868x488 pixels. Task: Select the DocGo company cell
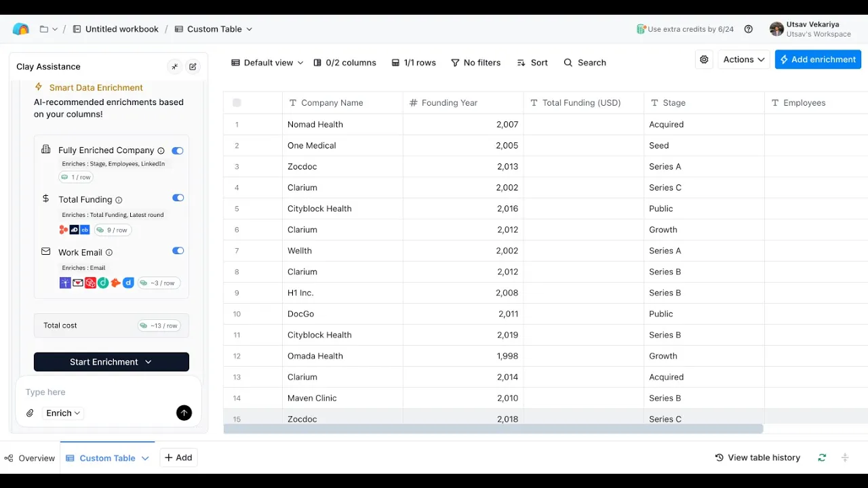[342, 314]
